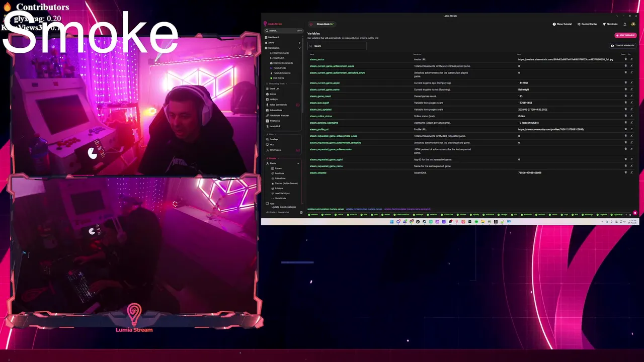Image resolution: width=644 pixels, height=362 pixels.
Task: Open the notifications bell
Action: pos(625,24)
